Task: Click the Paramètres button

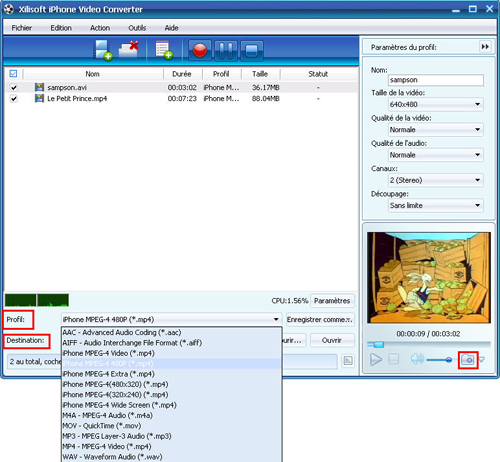Action: tap(332, 301)
